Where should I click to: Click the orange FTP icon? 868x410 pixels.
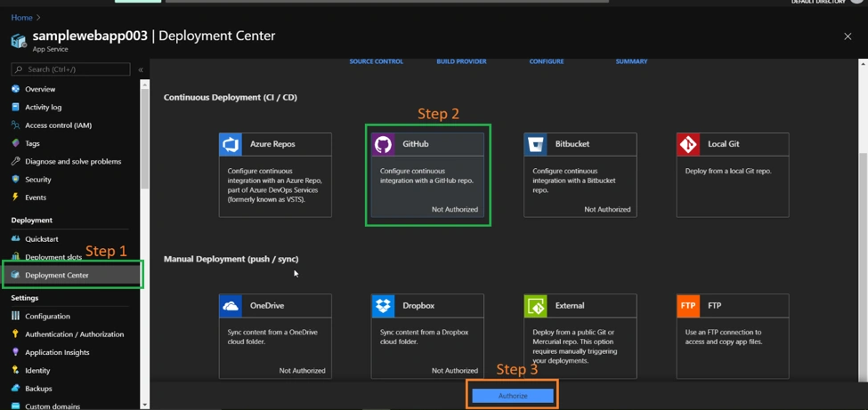pyautogui.click(x=688, y=306)
